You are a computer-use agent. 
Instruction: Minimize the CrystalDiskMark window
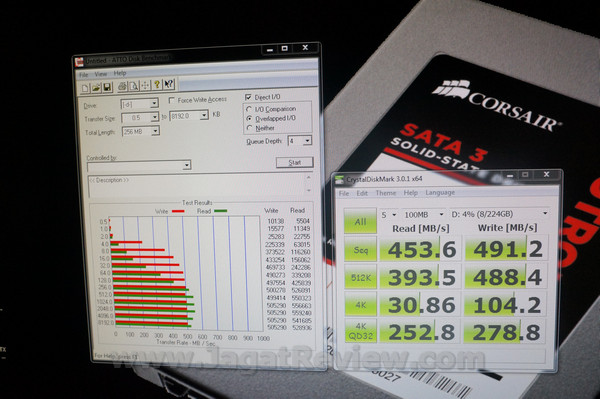509,175
